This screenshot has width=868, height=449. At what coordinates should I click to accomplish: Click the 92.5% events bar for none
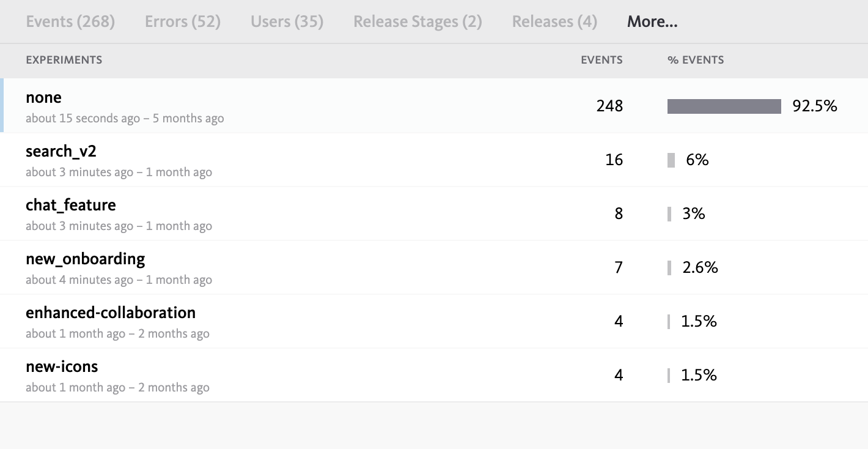[x=724, y=106]
